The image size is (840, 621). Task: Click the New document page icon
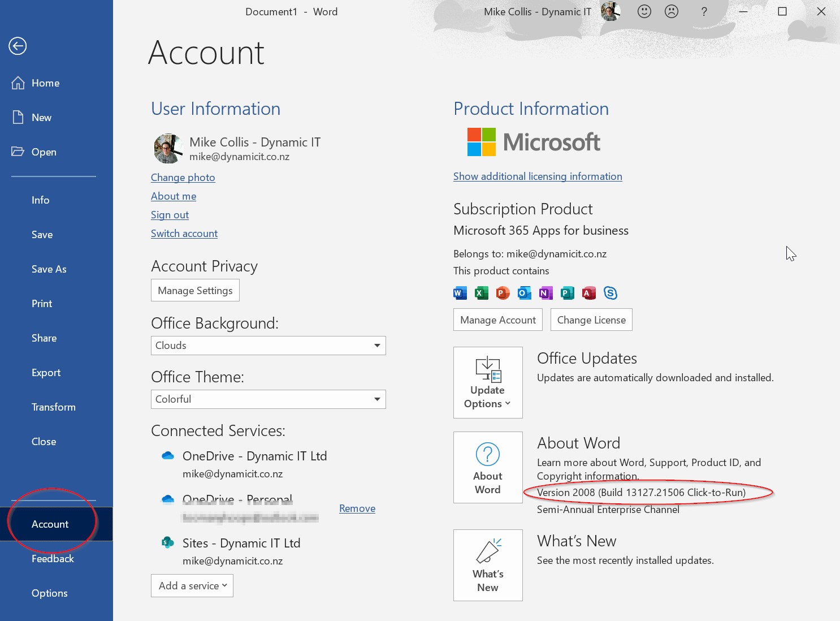pyautogui.click(x=18, y=118)
